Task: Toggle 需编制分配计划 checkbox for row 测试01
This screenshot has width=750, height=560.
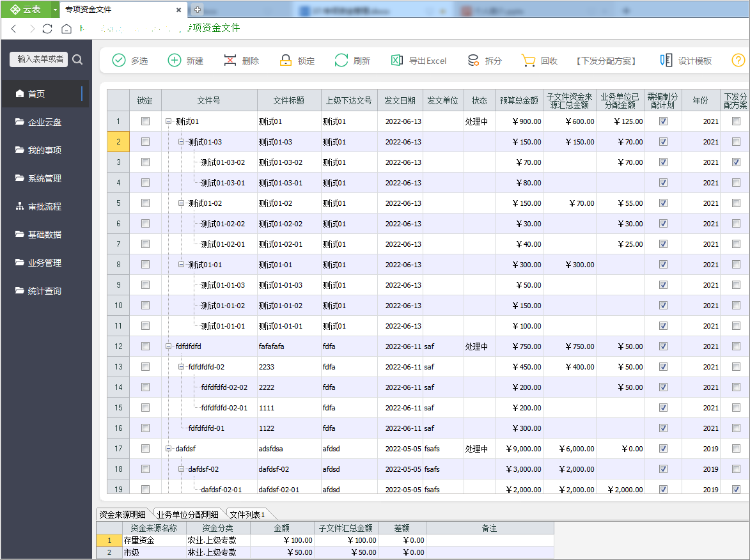Action: [x=664, y=121]
